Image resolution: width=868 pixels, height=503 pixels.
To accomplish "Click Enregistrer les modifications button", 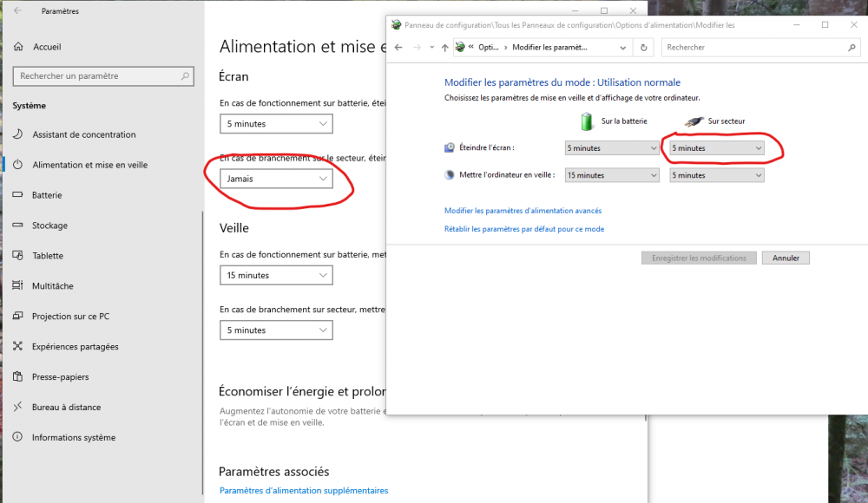I will pos(699,258).
